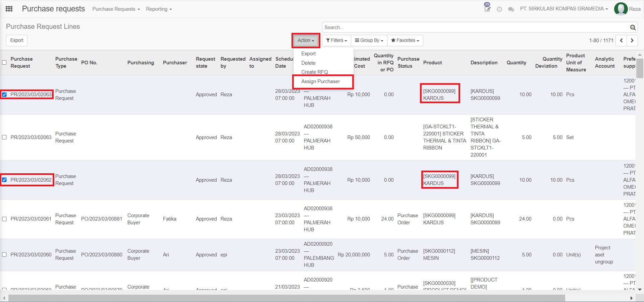This screenshot has height=302, width=644.
Task: Sort by Purchasing column header
Action: click(141, 63)
